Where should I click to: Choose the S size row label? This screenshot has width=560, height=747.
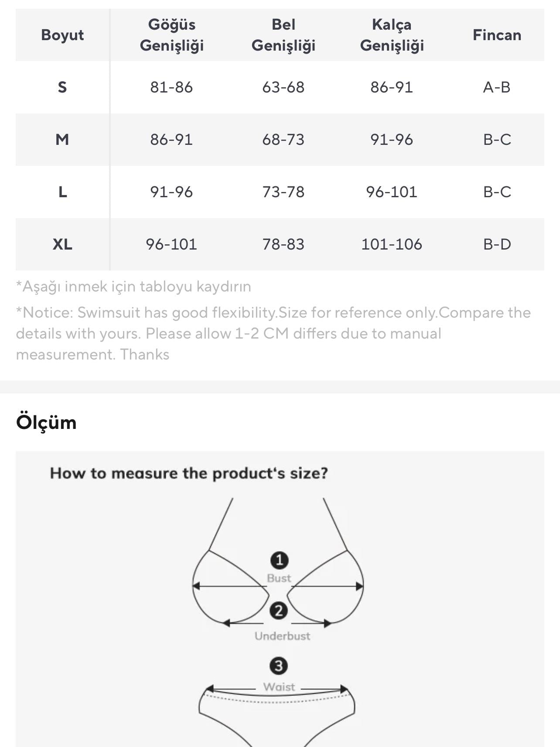(x=62, y=87)
